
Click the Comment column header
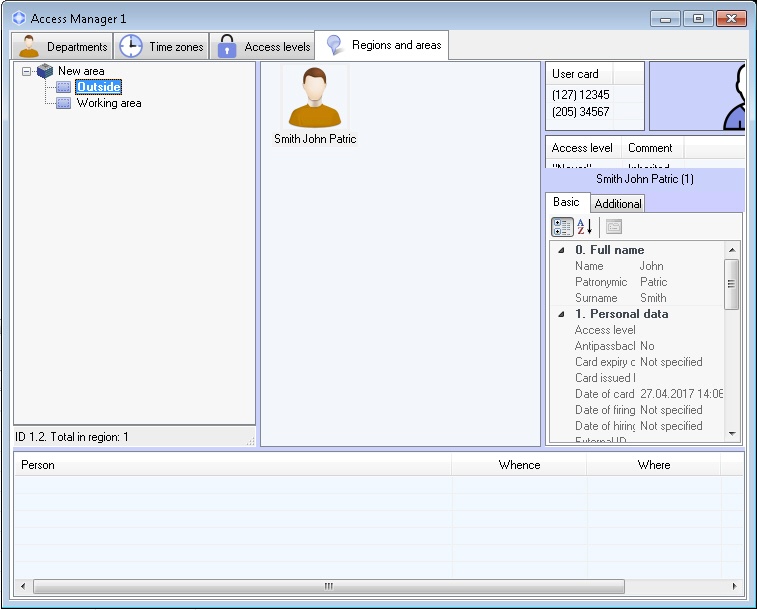click(x=652, y=148)
